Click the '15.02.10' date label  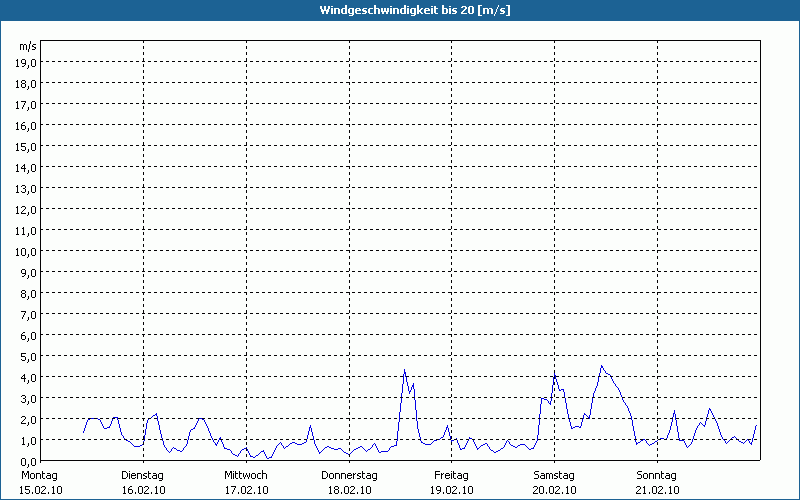point(41,490)
